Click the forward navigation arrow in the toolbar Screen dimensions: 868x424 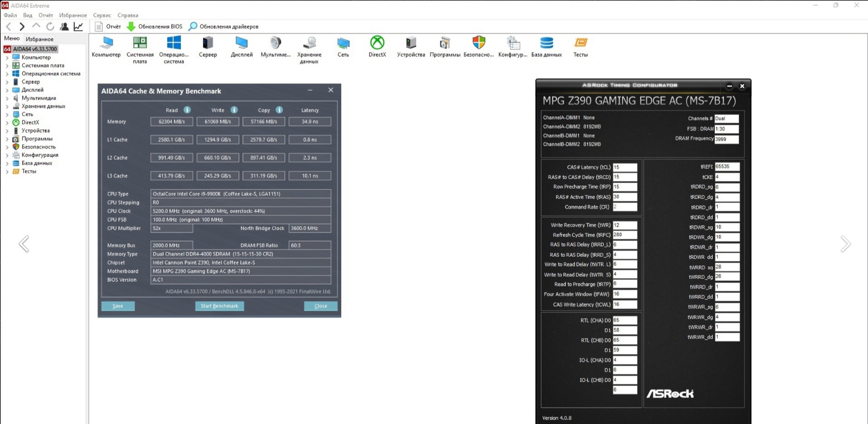(22, 27)
